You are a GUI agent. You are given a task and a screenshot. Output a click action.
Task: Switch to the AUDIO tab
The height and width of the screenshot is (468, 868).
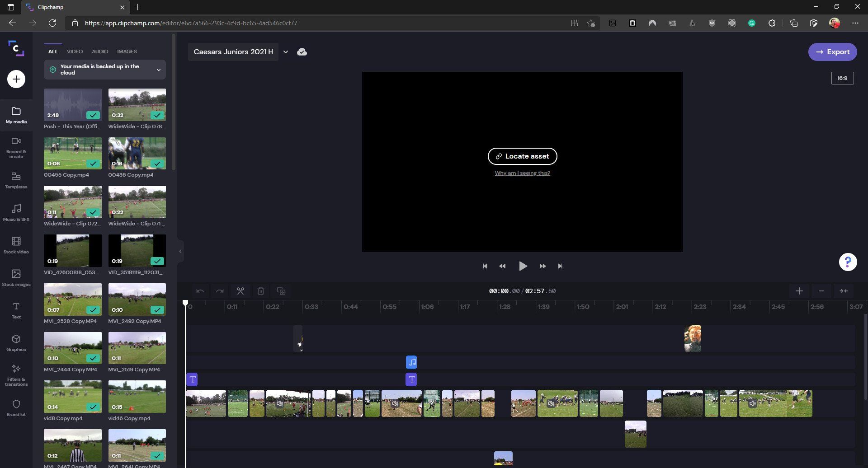click(99, 51)
